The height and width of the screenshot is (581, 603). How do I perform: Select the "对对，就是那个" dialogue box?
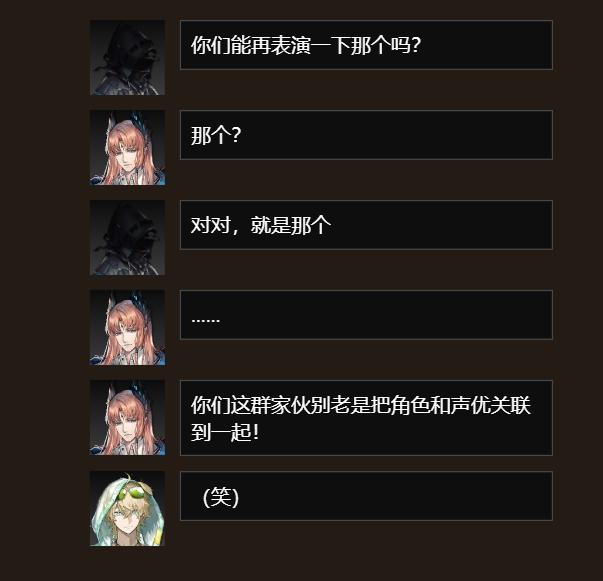point(366,225)
